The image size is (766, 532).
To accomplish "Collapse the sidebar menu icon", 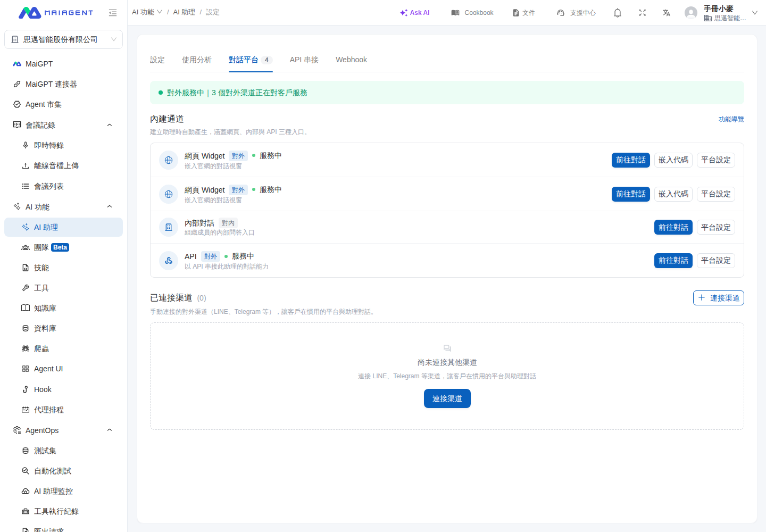I will click(113, 13).
